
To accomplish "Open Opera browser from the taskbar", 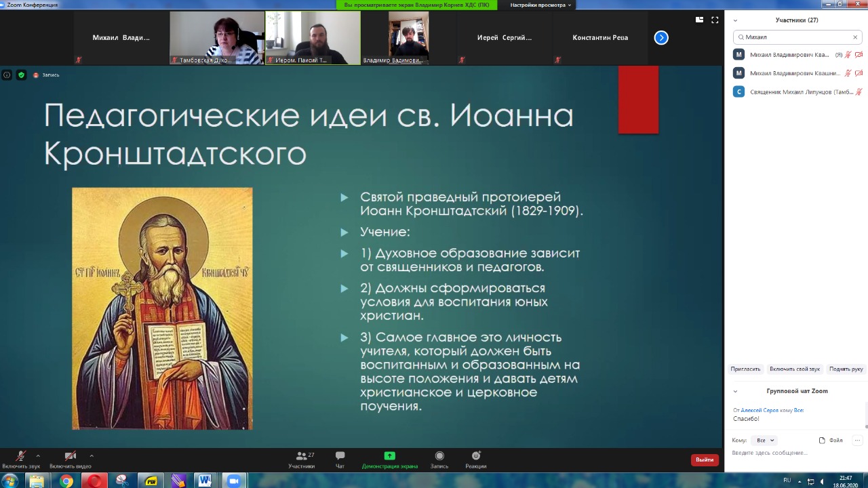I will click(94, 481).
